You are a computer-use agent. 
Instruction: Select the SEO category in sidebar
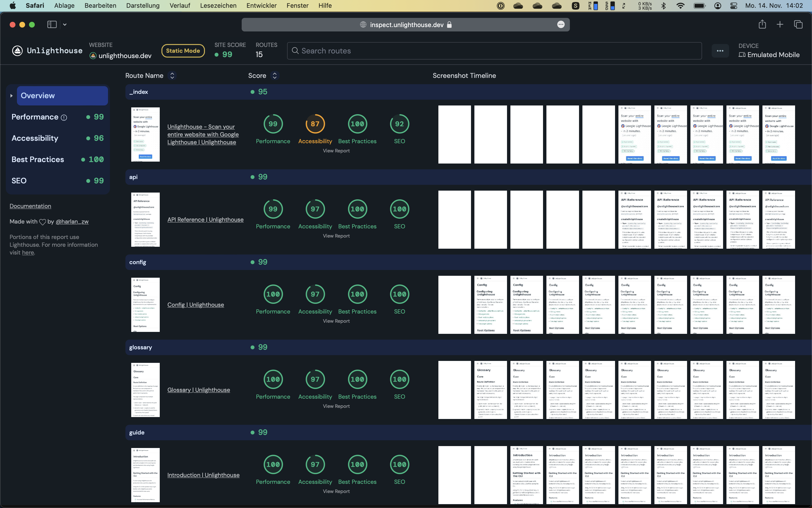(x=58, y=181)
